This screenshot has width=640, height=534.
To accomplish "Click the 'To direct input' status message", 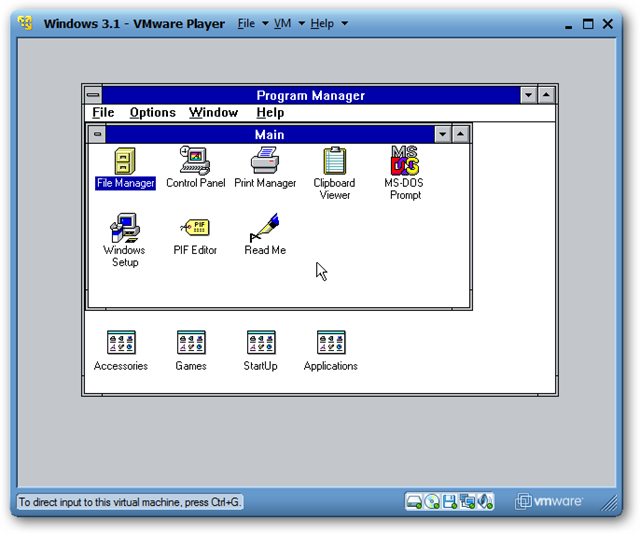I will [129, 502].
